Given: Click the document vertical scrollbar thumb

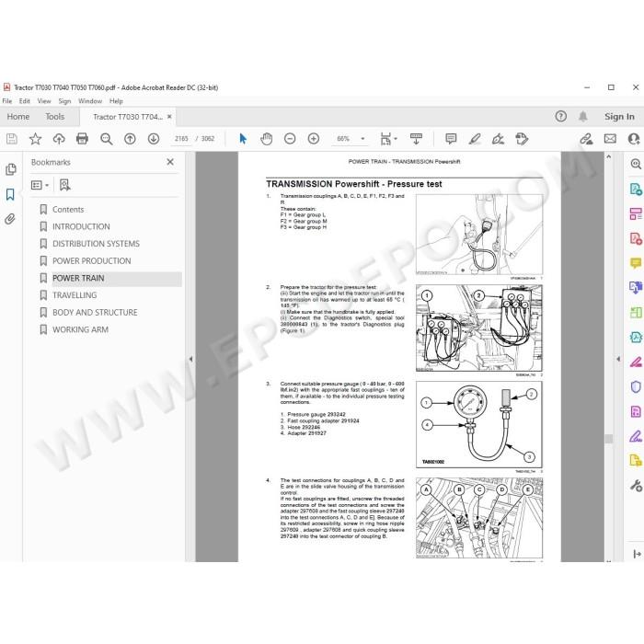Looking at the screenshot, I should [609, 439].
